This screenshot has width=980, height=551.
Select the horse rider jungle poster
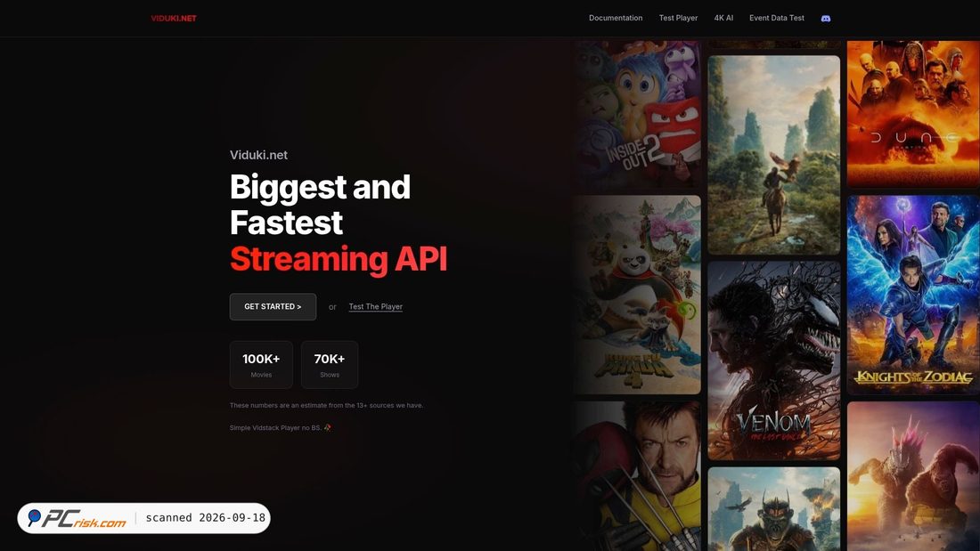pyautogui.click(x=773, y=155)
